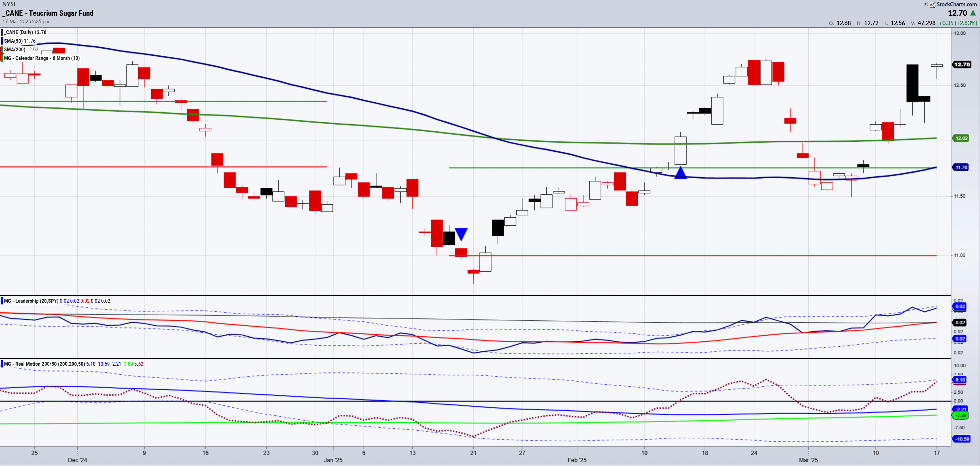Screen dimensions: 980x466
Task: Click the "MG - Leadership (20,SPY)" panel label
Action: coord(31,301)
